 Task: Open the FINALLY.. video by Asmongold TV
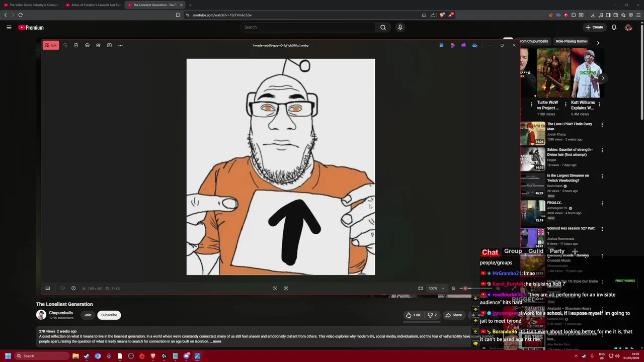pos(554,203)
